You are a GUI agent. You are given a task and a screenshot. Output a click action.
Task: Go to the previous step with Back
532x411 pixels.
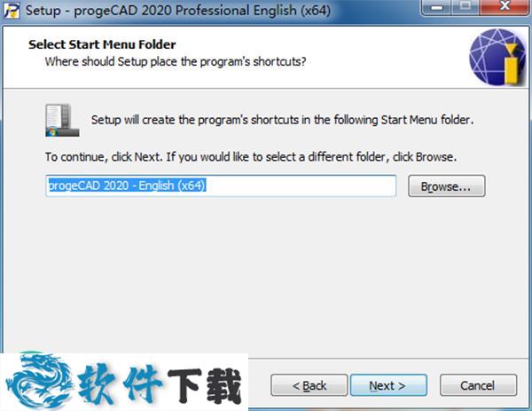tap(309, 385)
